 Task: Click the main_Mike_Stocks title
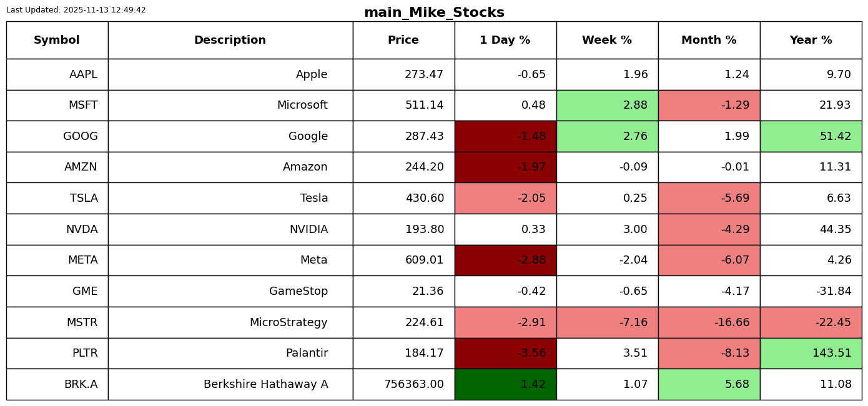click(434, 12)
